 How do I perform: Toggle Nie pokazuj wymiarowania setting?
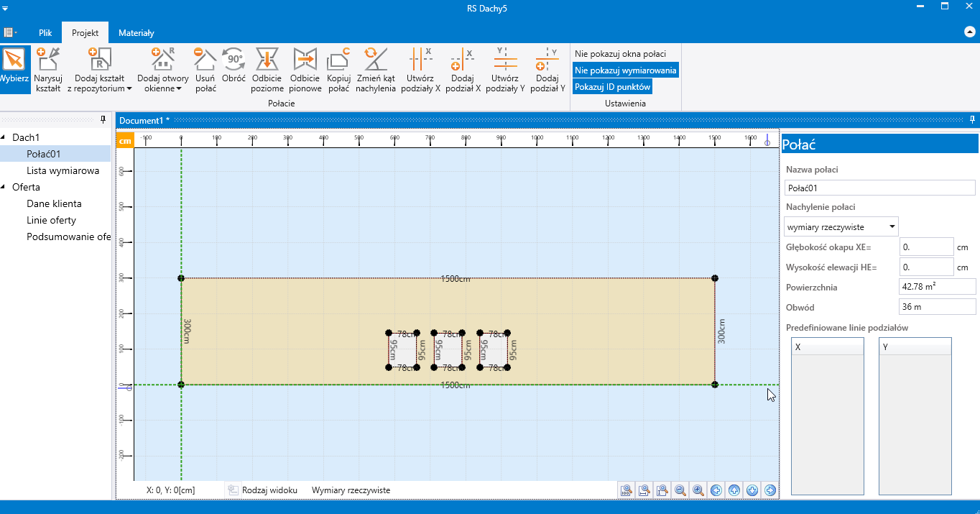click(625, 70)
